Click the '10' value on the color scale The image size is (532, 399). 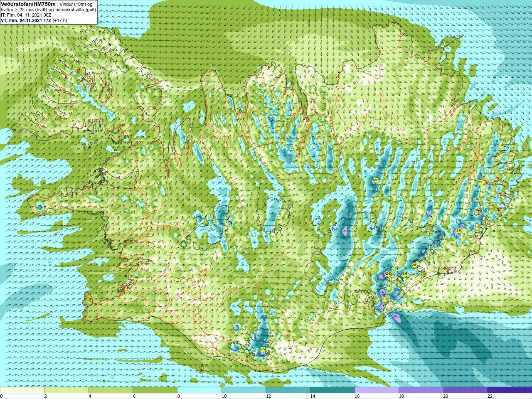tap(224, 396)
